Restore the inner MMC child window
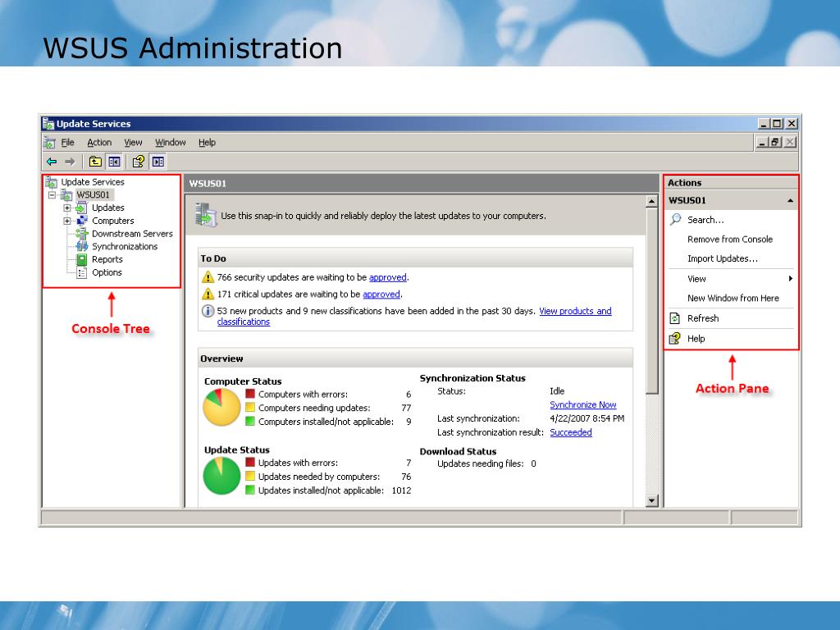This screenshot has width=840, height=630. pyautogui.click(x=775, y=143)
